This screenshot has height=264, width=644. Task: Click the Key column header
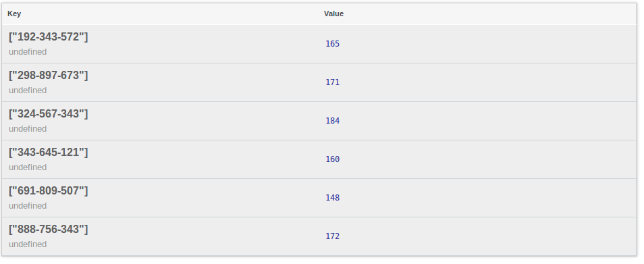click(x=14, y=14)
